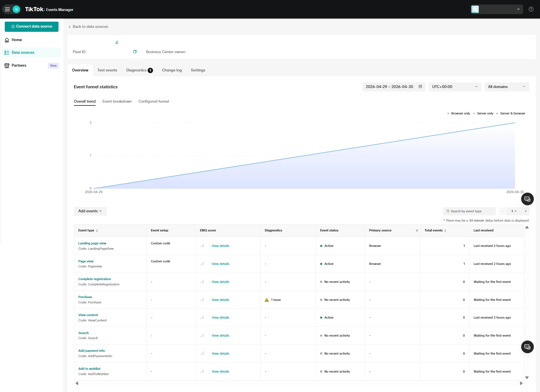Open the Purchase event link

point(85,297)
